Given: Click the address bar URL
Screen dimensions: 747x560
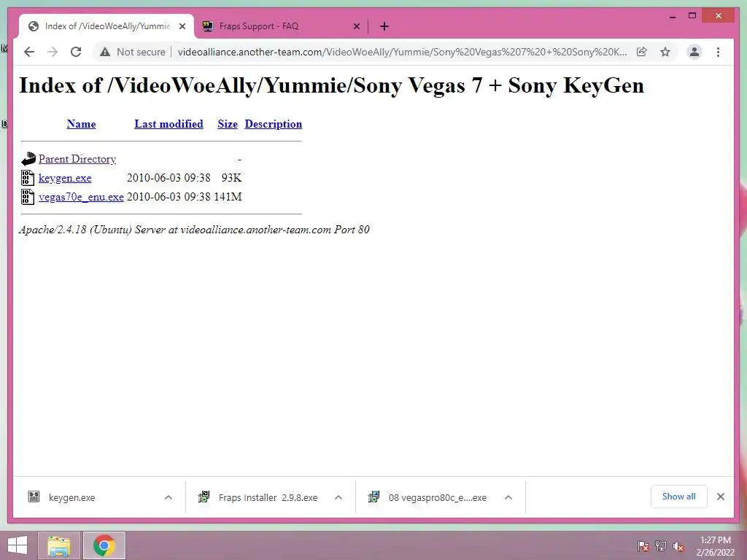Looking at the screenshot, I should pos(402,52).
